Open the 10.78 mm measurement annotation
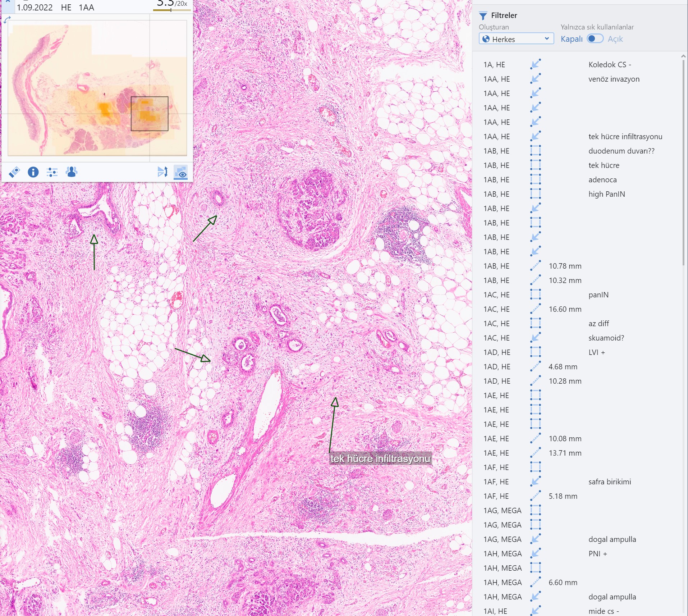 point(565,266)
